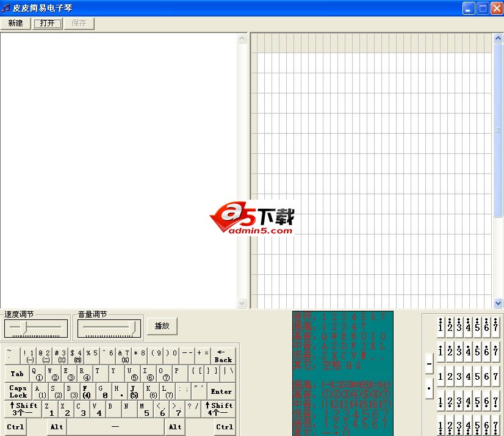This screenshot has height=436, width=504.
Task: Click the F key marked (4) on keyboard
Action: click(87, 391)
